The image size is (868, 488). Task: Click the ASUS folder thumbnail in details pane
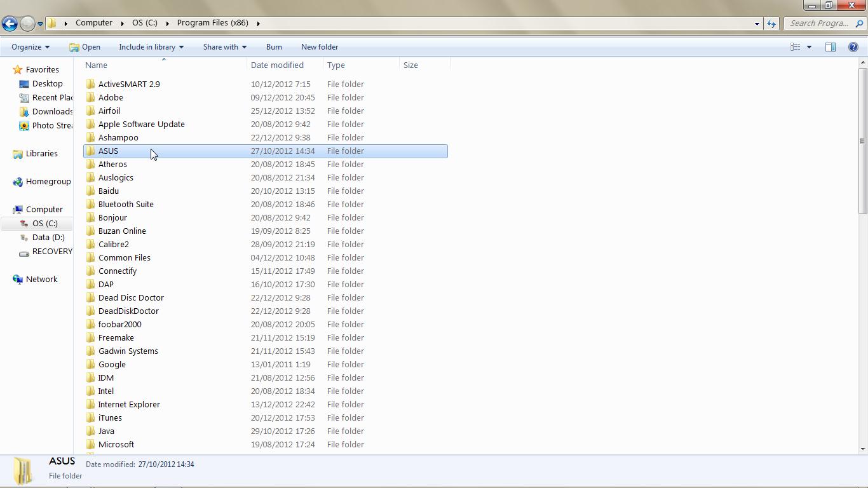(x=22, y=469)
